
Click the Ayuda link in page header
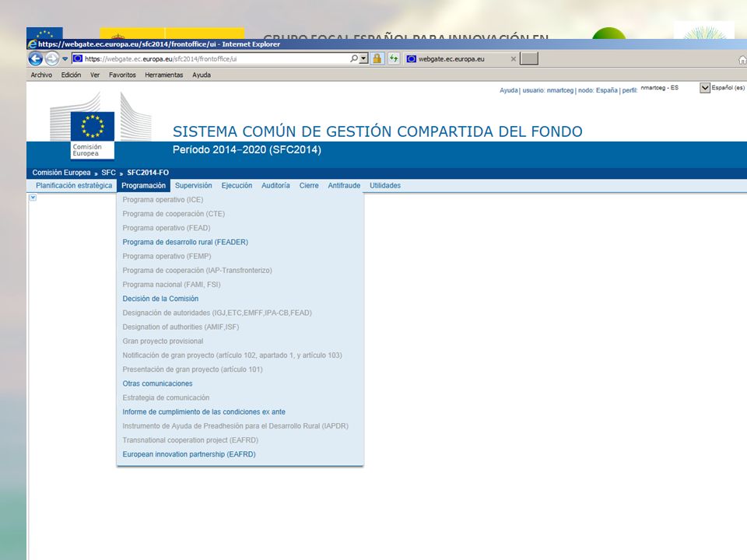point(508,90)
